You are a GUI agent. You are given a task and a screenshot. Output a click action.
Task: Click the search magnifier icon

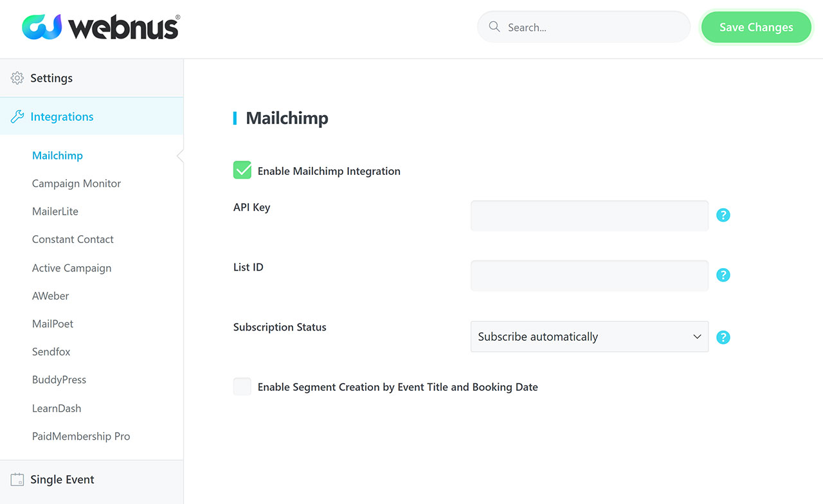pos(494,27)
